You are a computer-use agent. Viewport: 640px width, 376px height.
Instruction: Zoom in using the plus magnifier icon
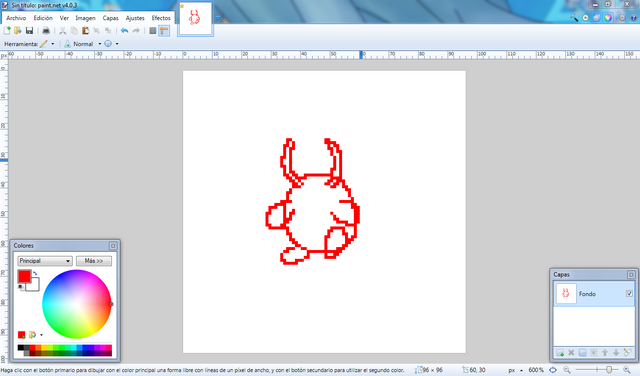627,370
